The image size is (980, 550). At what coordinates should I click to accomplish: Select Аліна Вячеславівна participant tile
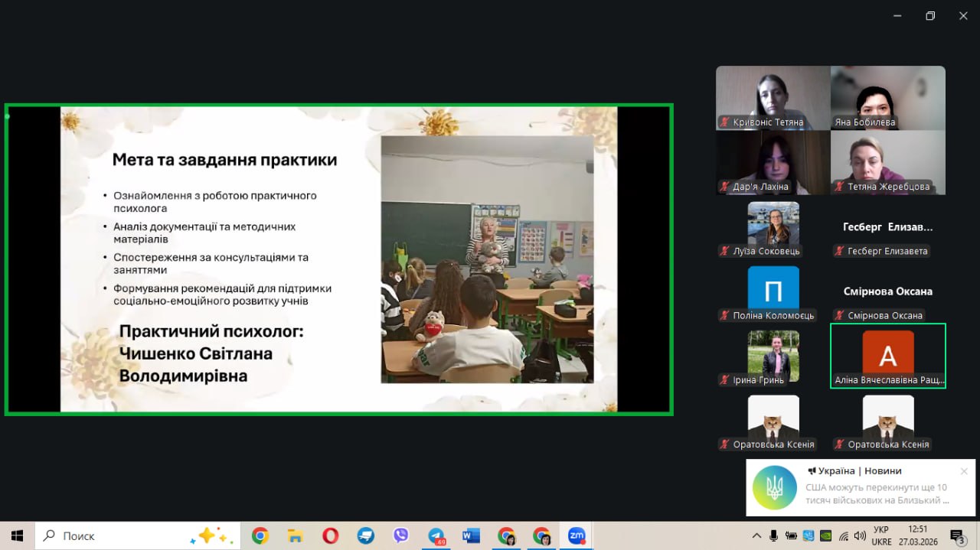(887, 356)
